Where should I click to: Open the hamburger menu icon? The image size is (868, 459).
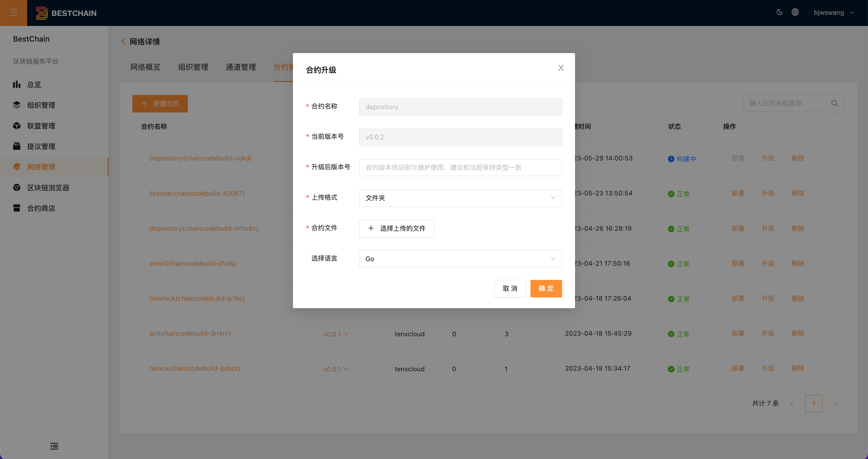[x=14, y=13]
